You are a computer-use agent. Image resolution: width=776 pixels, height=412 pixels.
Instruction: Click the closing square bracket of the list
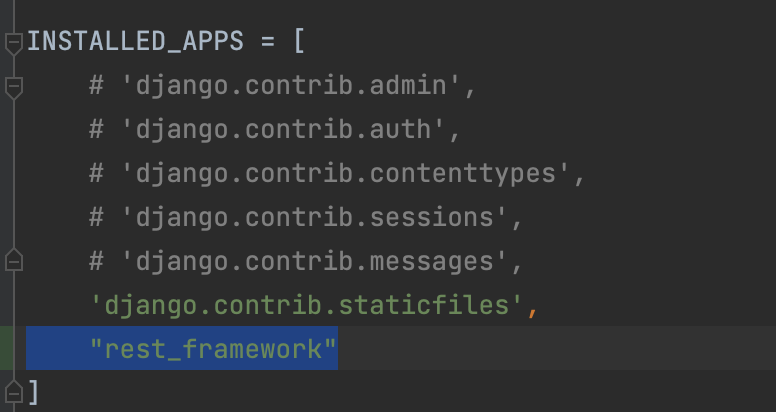click(x=33, y=393)
